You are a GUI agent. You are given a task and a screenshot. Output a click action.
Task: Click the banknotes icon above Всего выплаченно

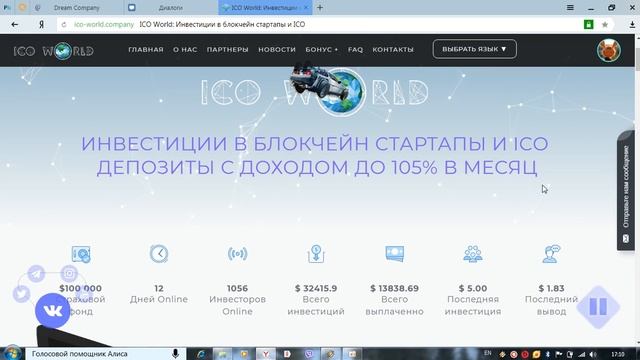pos(394,253)
